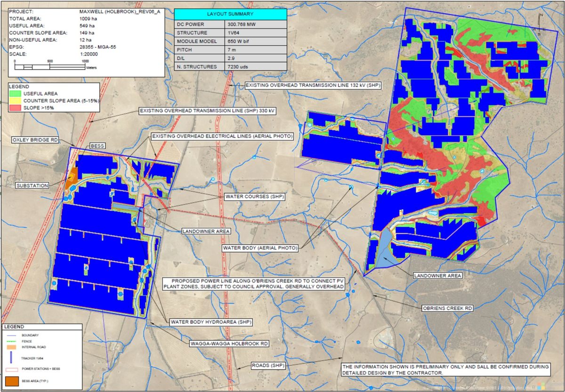Image resolution: width=565 pixels, height=392 pixels.
Task: Click the TRACKER 1V64 legend symbol
Action: (11, 357)
